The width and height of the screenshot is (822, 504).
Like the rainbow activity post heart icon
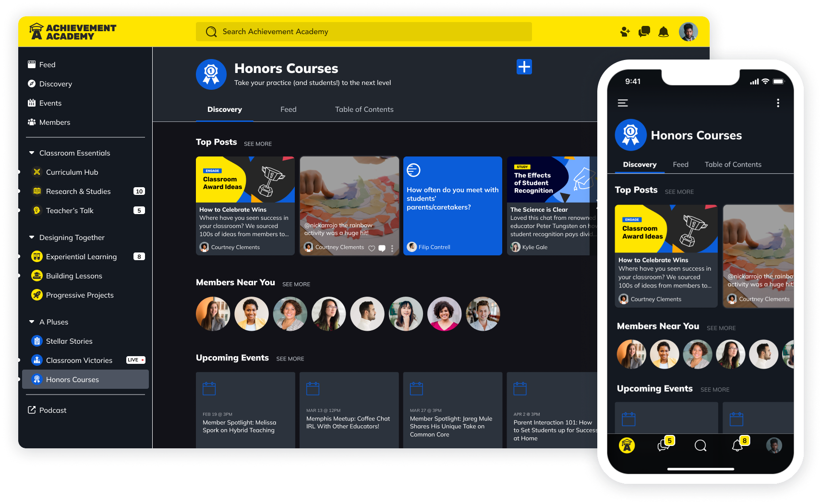click(372, 248)
